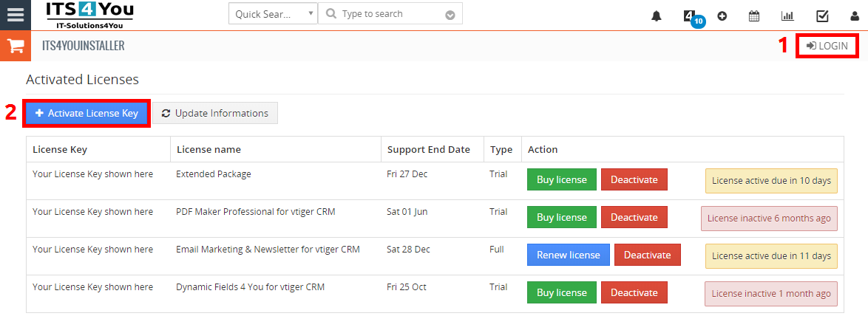Open the user profile icon

[855, 16]
